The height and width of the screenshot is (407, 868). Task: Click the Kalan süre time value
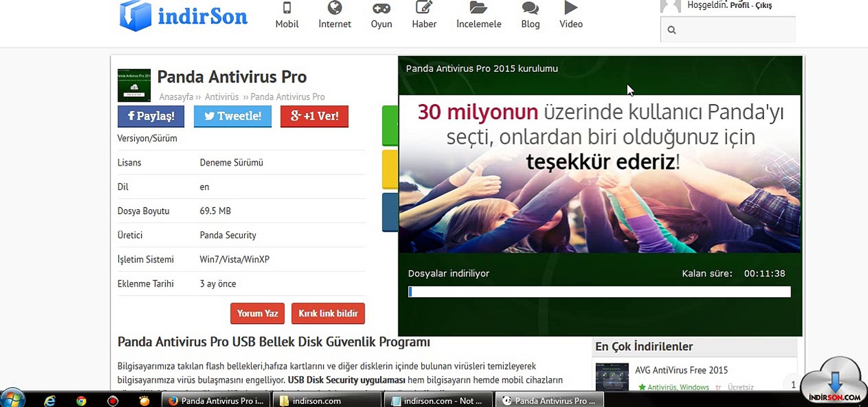click(x=765, y=274)
